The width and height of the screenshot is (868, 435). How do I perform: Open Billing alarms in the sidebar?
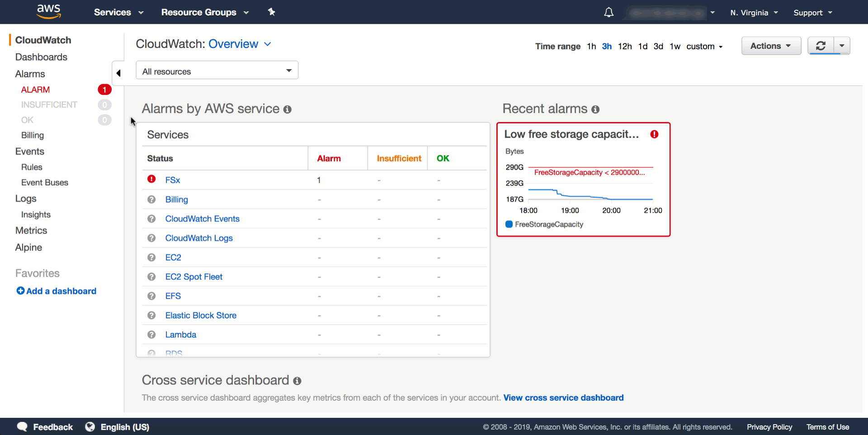(33, 136)
